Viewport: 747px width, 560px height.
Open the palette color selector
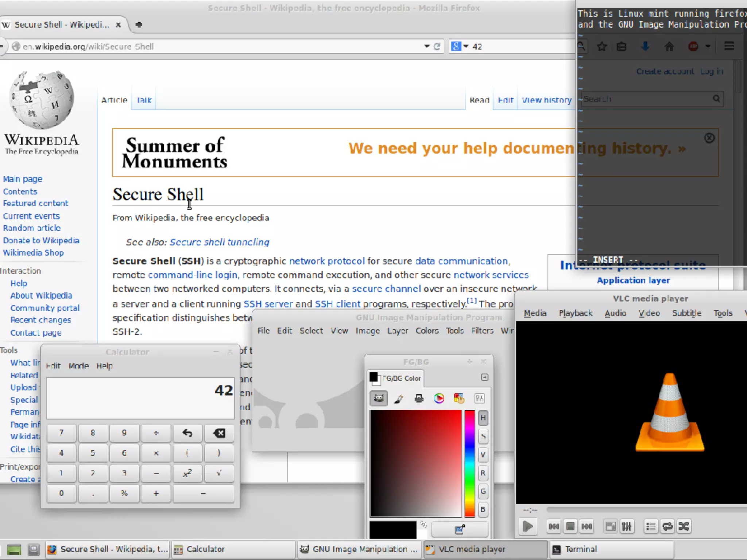pyautogui.click(x=459, y=398)
